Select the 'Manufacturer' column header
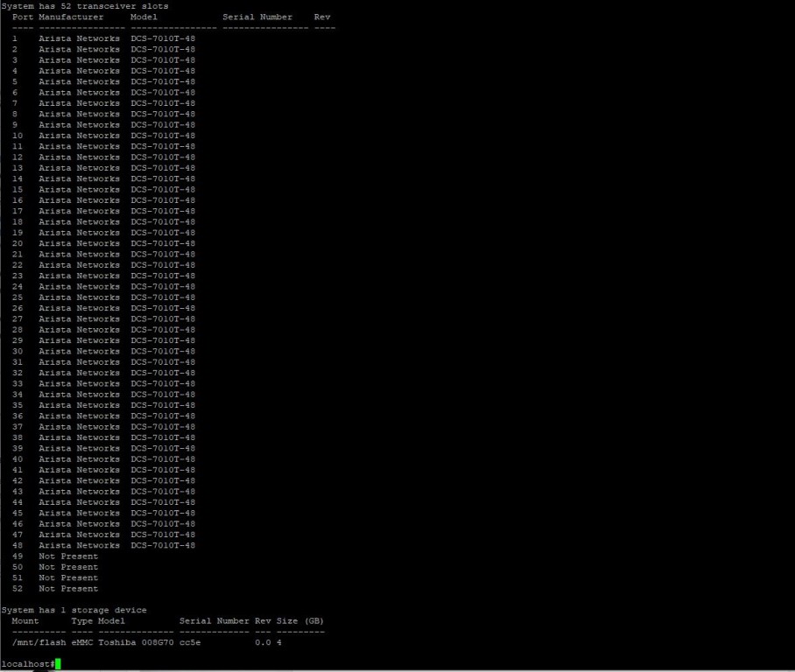795x672 pixels. pos(71,17)
